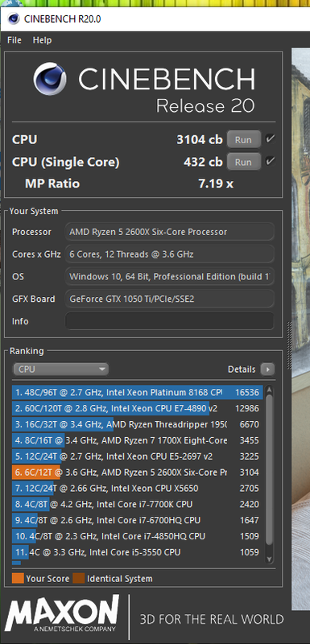Screen dimensions: 310x644
Task: Click the Identical System brown legend swatch
Action: (78, 579)
